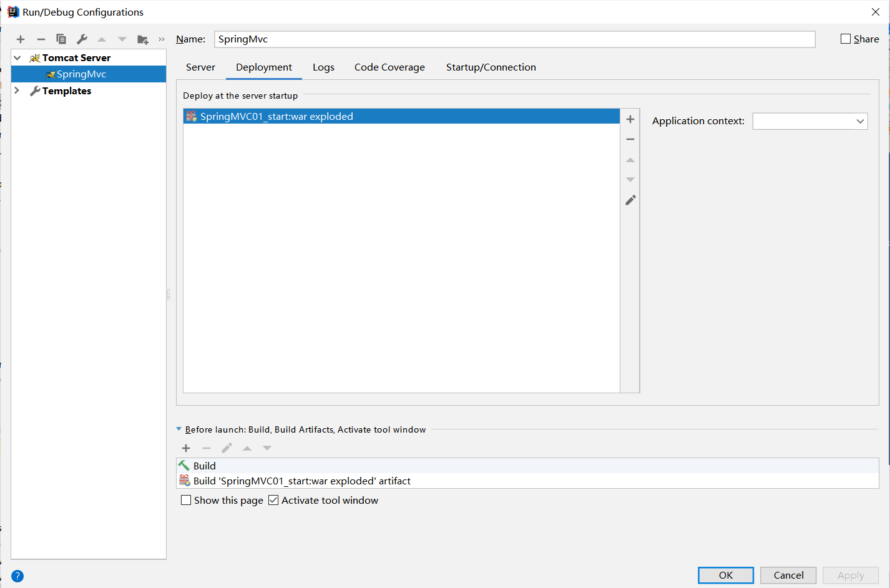890x588 pixels.
Task: Collapse the Before launch section
Action: coord(179,429)
